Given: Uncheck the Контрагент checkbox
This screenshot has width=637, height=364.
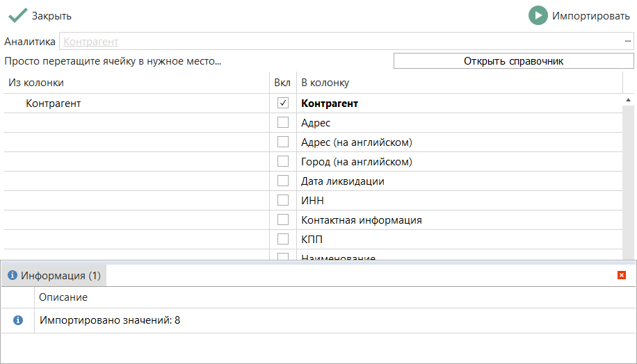Looking at the screenshot, I should 283,104.
